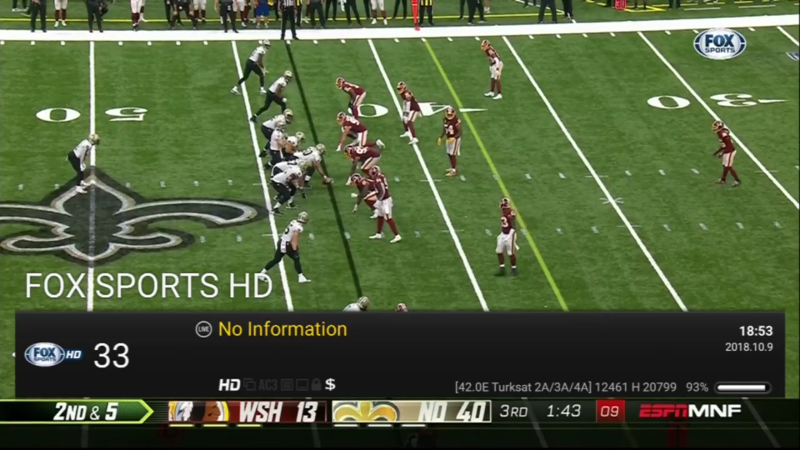Screen dimensions: 800x450
Task: Click the Turksat transponder details text
Action: pos(566,387)
